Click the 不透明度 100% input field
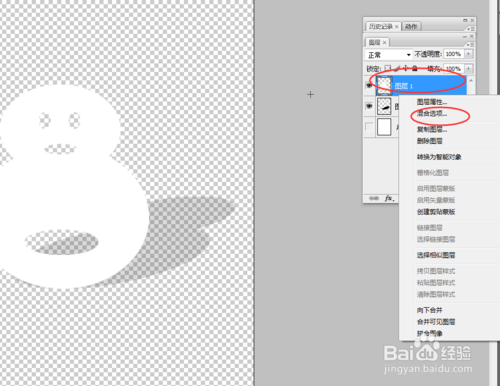Screen dimensions: 500x386 453,54
